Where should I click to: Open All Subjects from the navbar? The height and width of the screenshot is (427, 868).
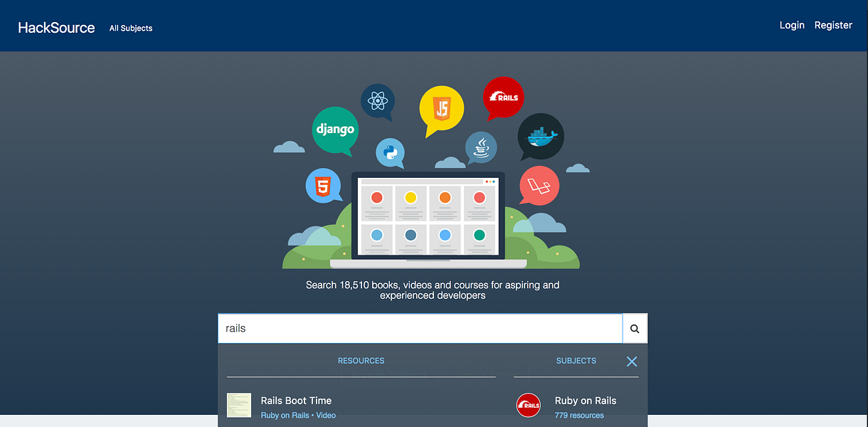click(131, 28)
